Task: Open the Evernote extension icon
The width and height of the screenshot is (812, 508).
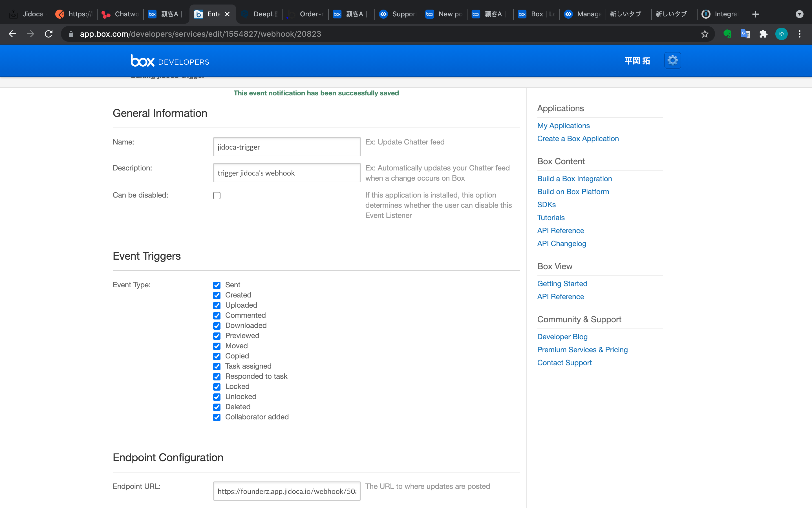Action: pyautogui.click(x=727, y=34)
